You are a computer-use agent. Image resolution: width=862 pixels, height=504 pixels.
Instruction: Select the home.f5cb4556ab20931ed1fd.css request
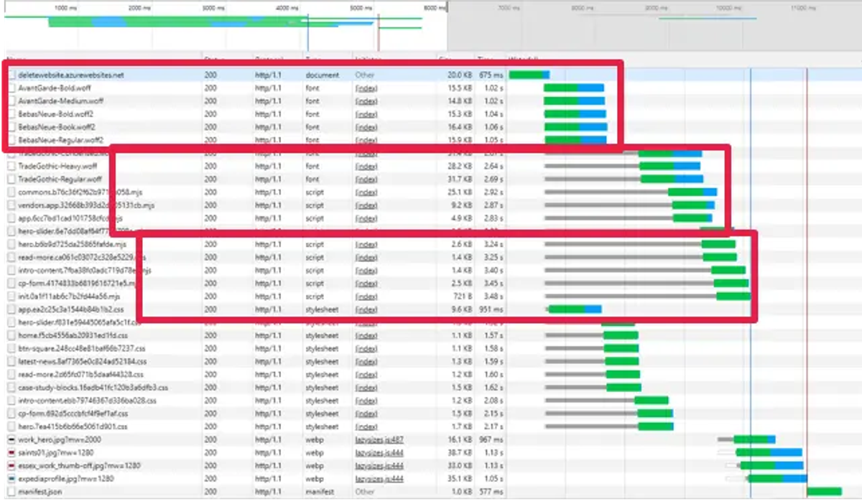tap(73, 335)
